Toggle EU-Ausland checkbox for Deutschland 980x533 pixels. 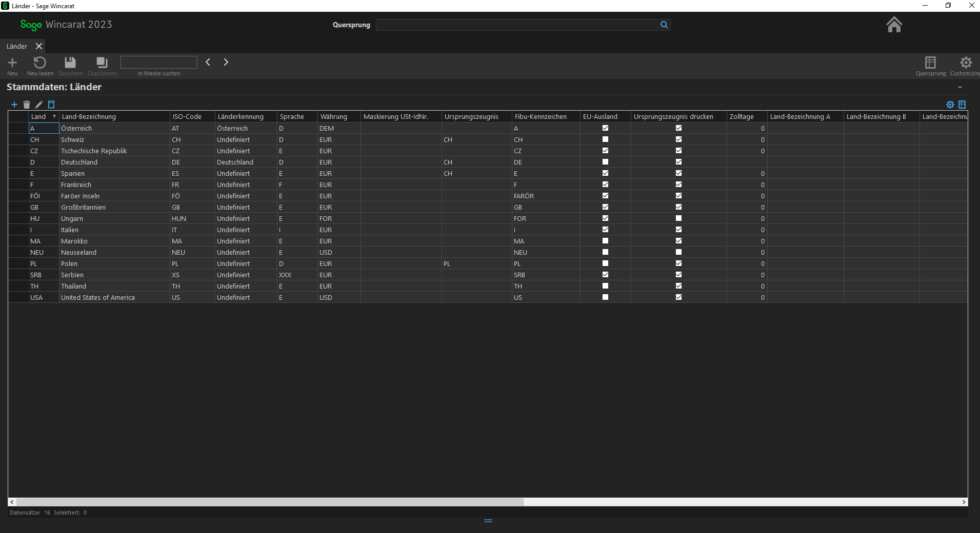pyautogui.click(x=605, y=162)
